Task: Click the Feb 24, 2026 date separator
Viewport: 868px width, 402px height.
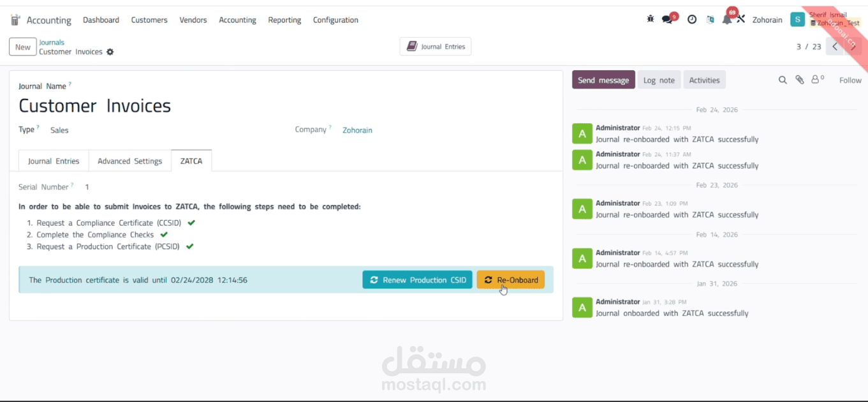Action: tap(717, 110)
